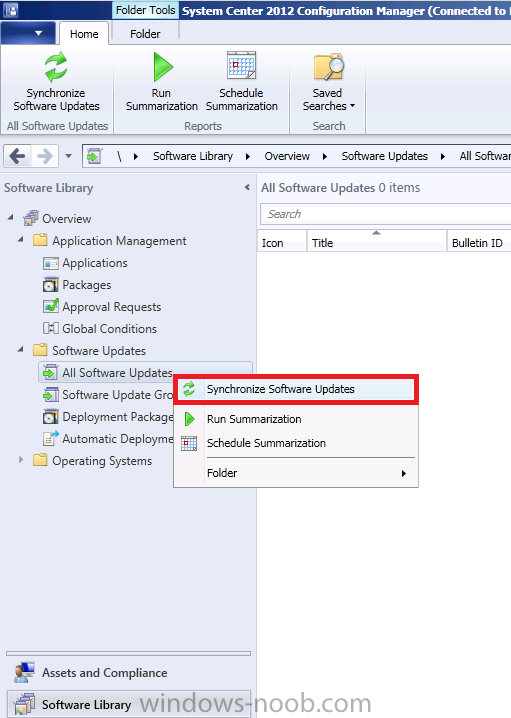The image size is (511, 718).
Task: Collapse the Software Library navigation pane
Action: pyautogui.click(x=247, y=187)
